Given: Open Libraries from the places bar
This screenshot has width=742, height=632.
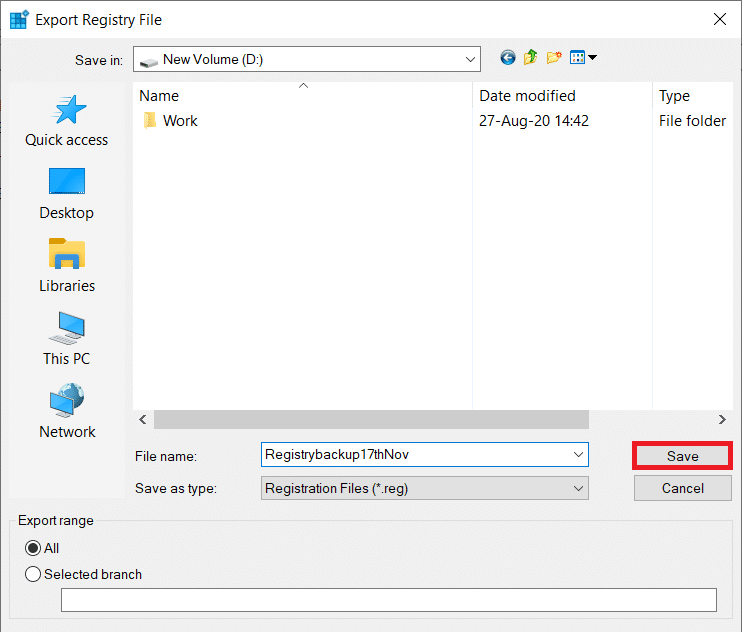Looking at the screenshot, I should coord(67,267).
